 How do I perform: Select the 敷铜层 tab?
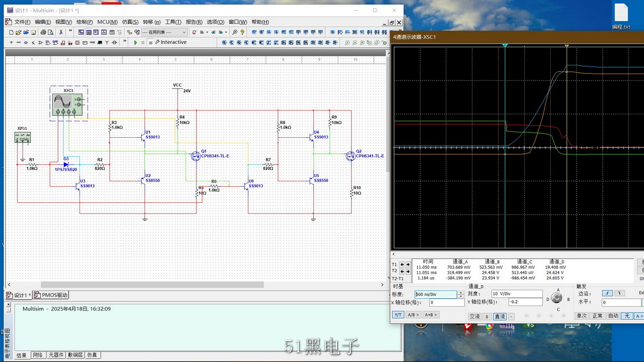pos(75,355)
